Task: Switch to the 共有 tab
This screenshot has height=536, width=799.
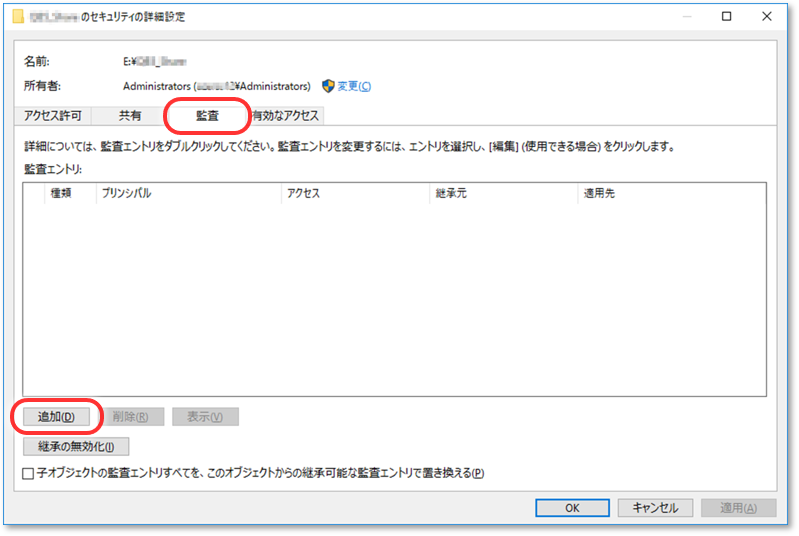Action: [x=130, y=116]
